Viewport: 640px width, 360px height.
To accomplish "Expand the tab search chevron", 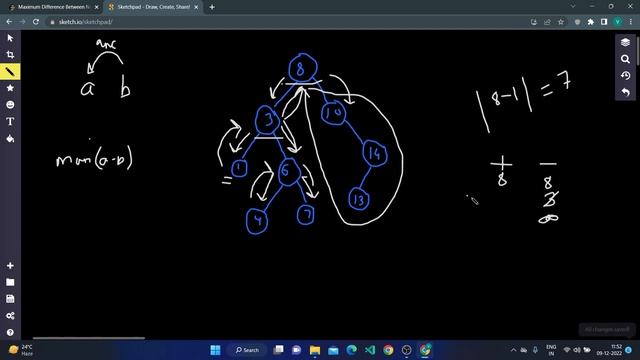I will click(573, 7).
